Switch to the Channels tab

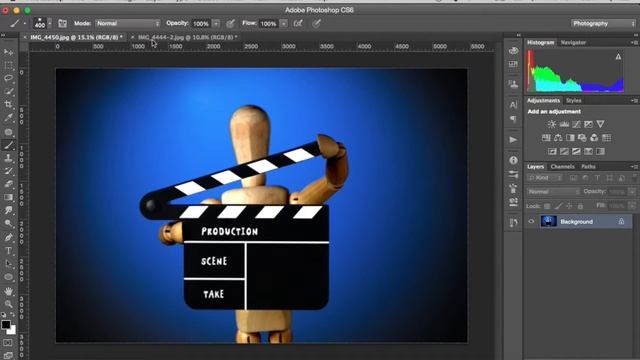(x=562, y=167)
